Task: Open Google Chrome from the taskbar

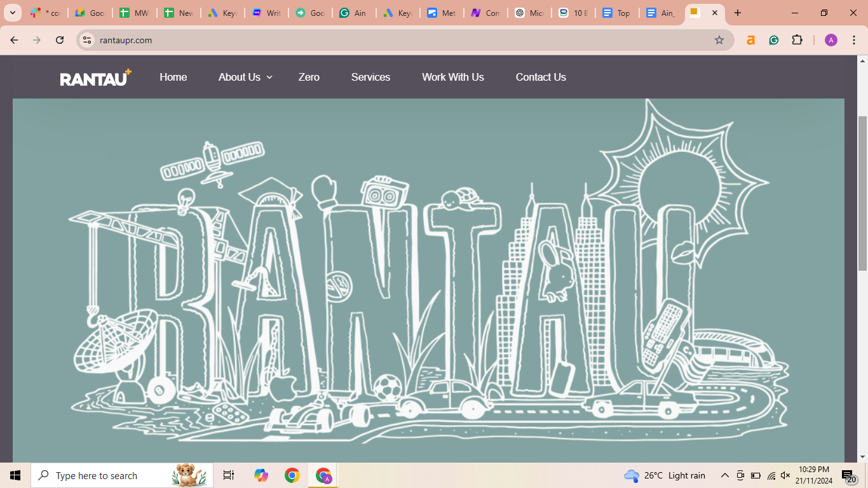Action: coord(292,475)
